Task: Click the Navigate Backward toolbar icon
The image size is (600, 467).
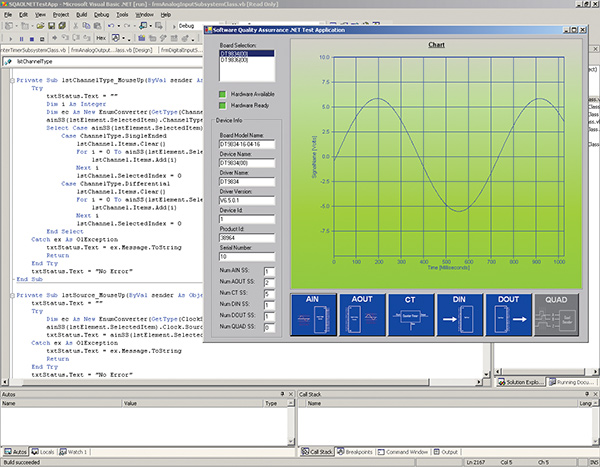Action: coord(143,26)
